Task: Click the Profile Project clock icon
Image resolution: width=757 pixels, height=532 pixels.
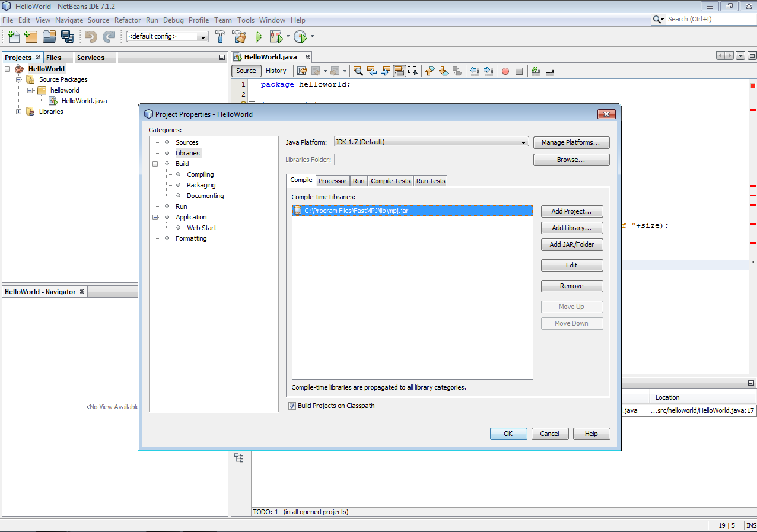Action: coord(300,37)
